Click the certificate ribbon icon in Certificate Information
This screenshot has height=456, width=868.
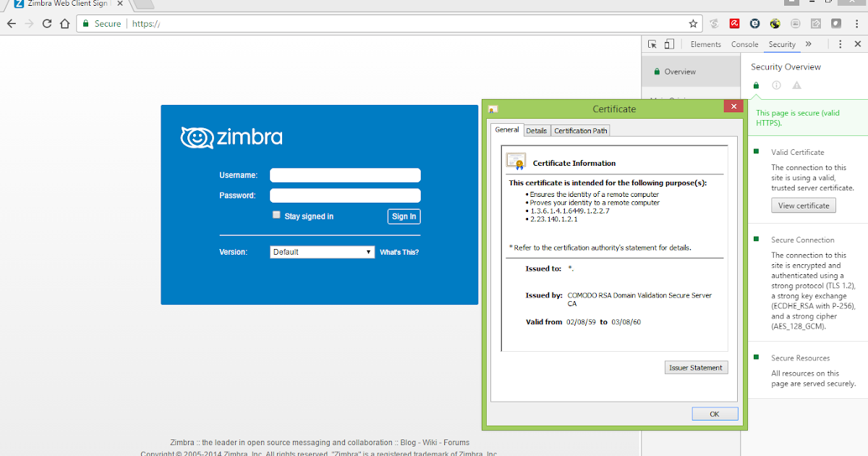pos(516,161)
